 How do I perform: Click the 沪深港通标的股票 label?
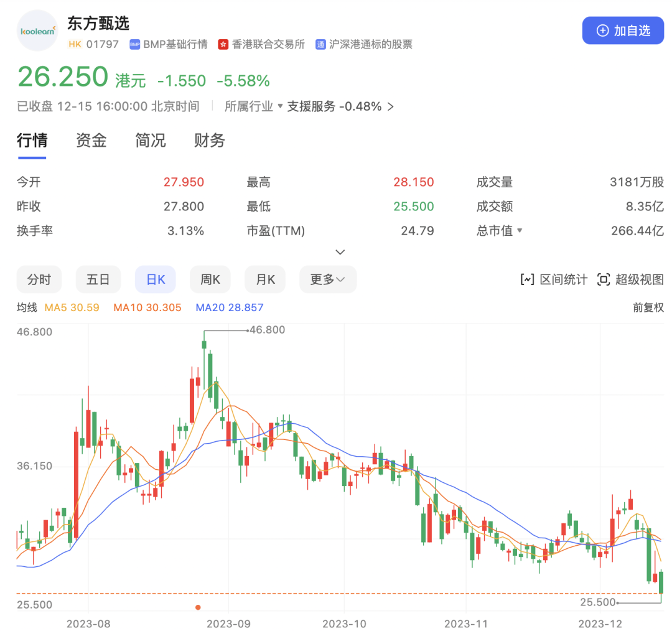(371, 45)
